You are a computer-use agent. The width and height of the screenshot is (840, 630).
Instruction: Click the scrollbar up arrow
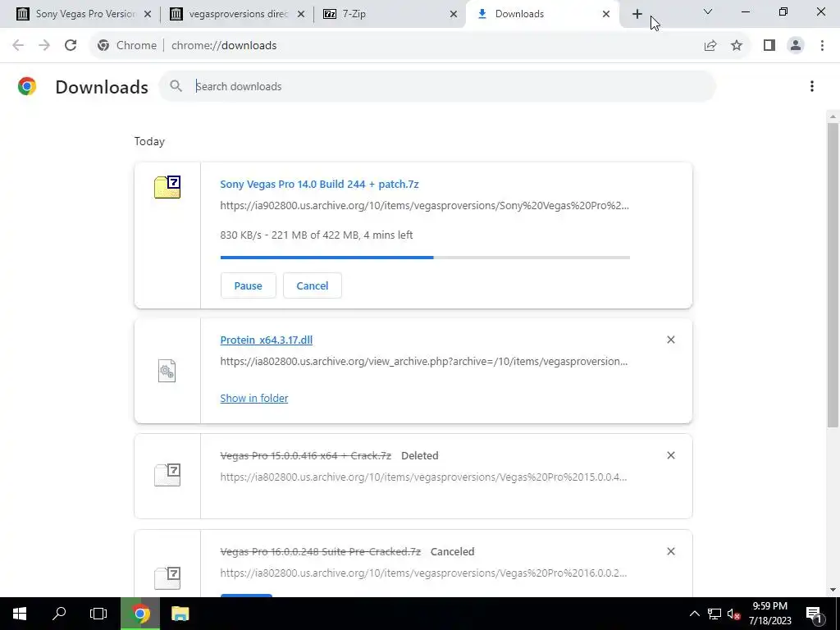tap(833, 116)
